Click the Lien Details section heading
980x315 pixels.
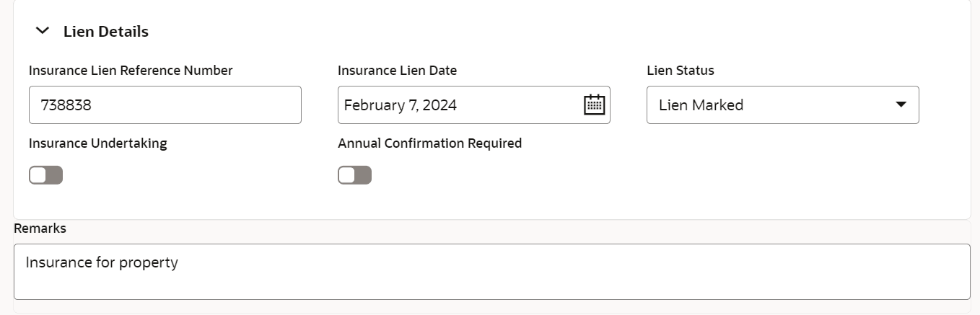click(x=106, y=32)
